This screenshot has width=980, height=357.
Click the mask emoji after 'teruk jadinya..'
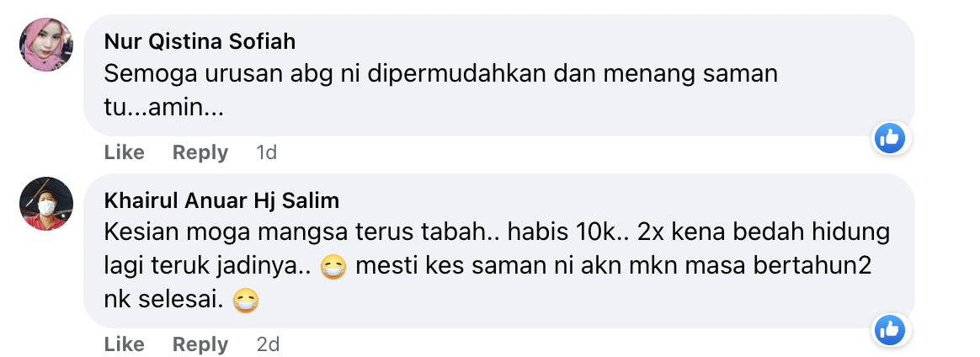point(333,268)
